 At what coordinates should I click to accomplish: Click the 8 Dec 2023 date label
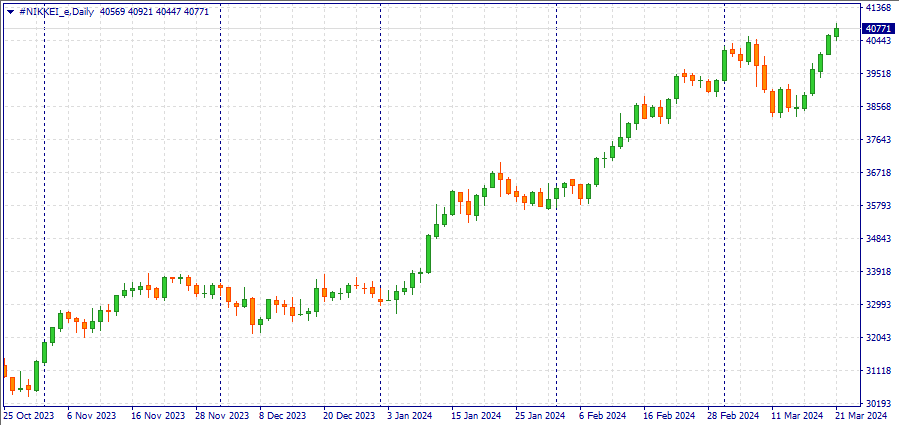[284, 415]
